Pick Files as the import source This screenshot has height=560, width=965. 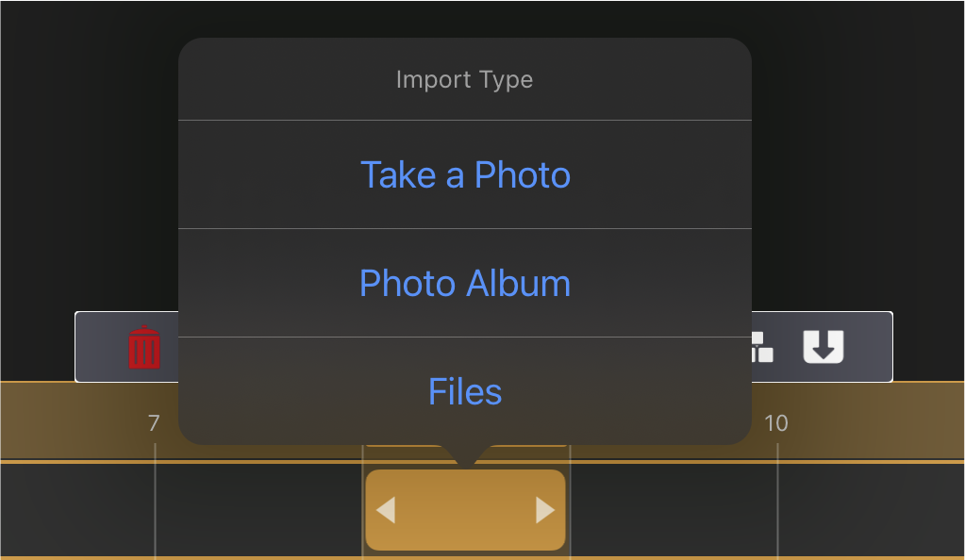465,391
